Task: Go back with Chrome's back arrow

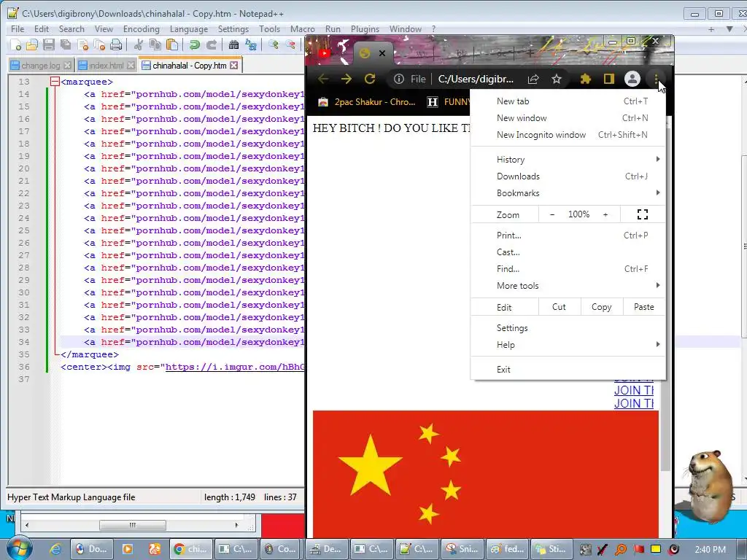Action: 323,79
